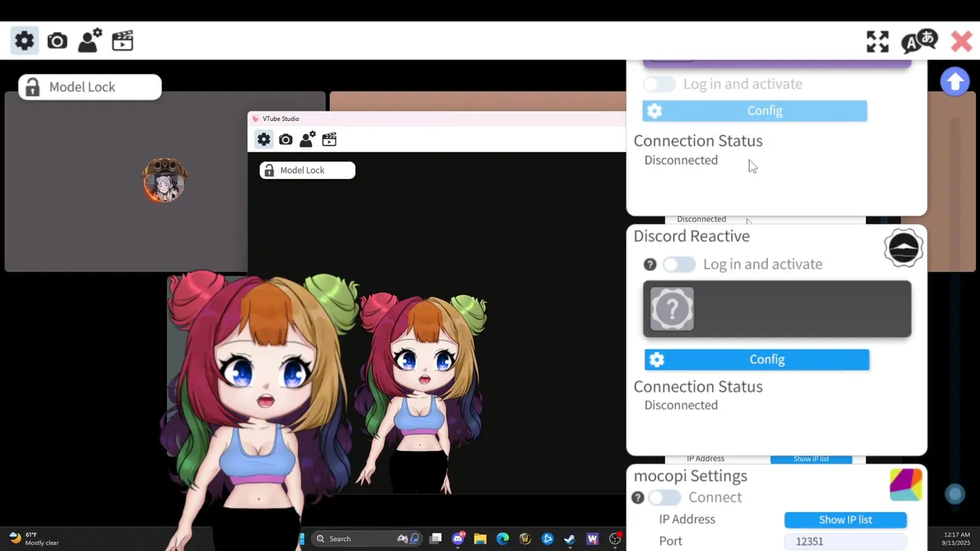980x551 pixels.
Task: Close the settings with the red X
Action: (961, 41)
